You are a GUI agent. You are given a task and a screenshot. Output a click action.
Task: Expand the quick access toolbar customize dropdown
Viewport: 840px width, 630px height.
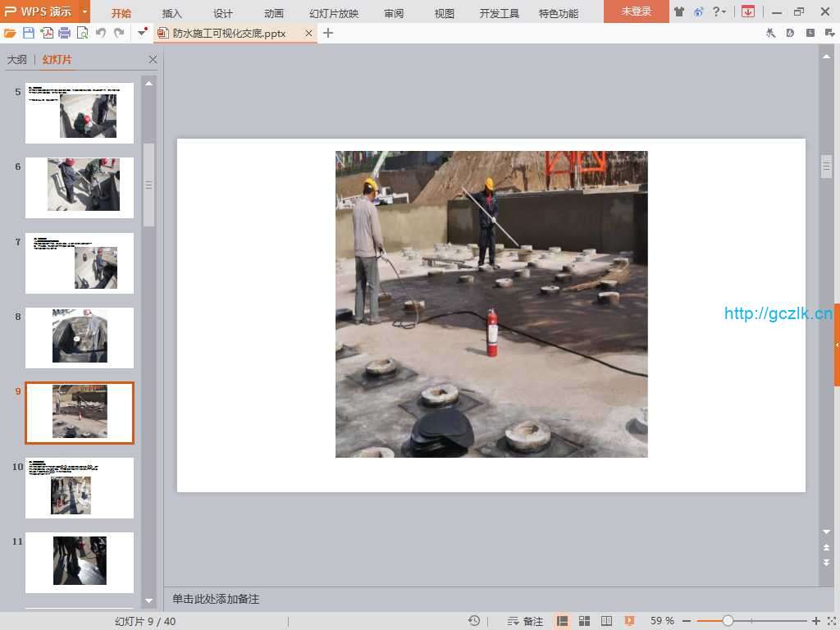143,33
